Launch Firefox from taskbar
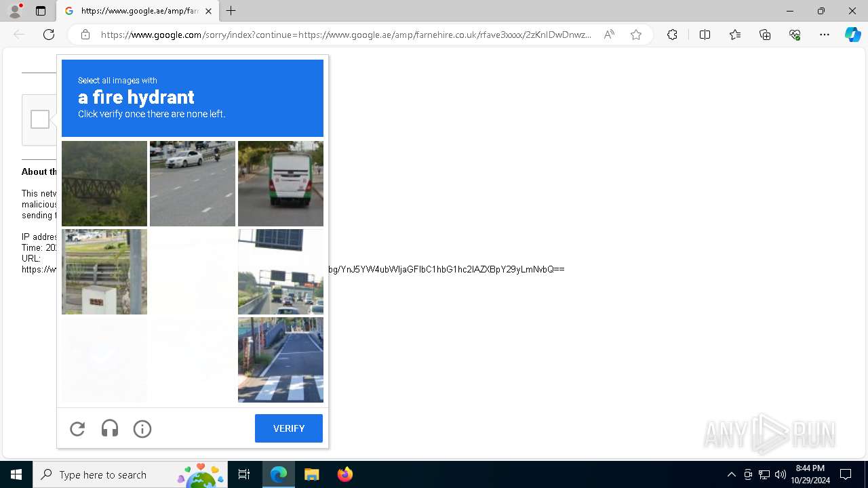This screenshot has height=488, width=868. [x=344, y=474]
